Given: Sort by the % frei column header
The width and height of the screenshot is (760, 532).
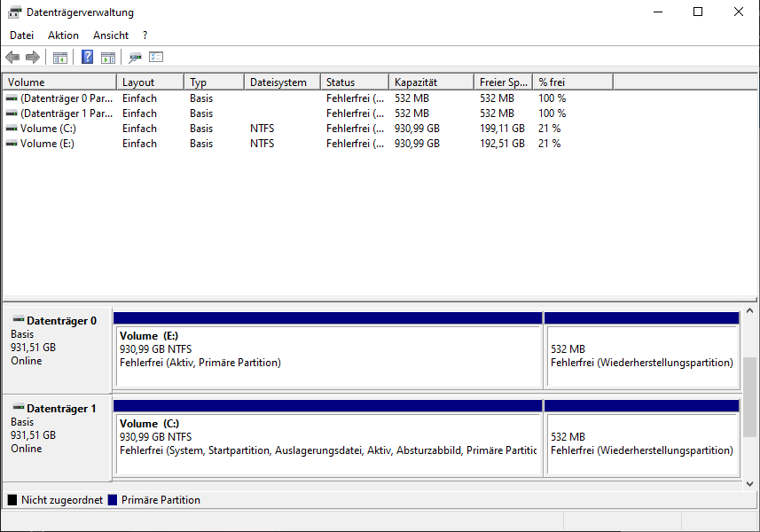Looking at the screenshot, I should pyautogui.click(x=573, y=82).
